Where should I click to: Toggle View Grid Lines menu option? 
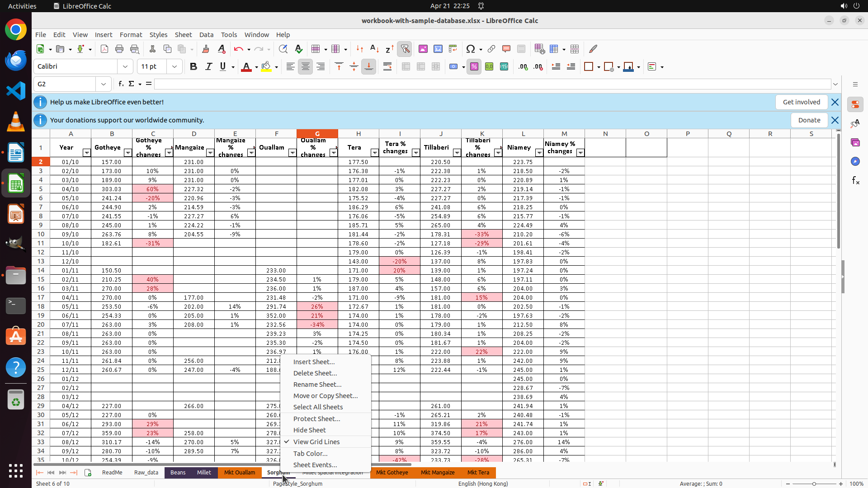(x=316, y=442)
